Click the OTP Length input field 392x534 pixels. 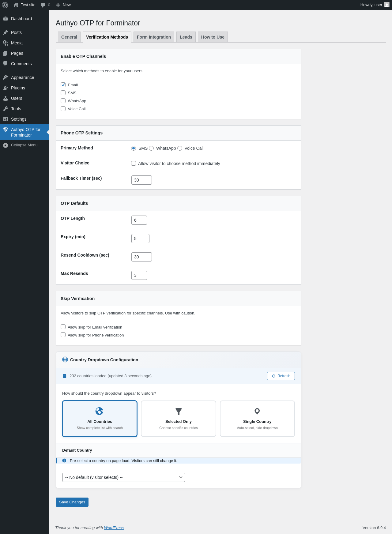(x=139, y=220)
